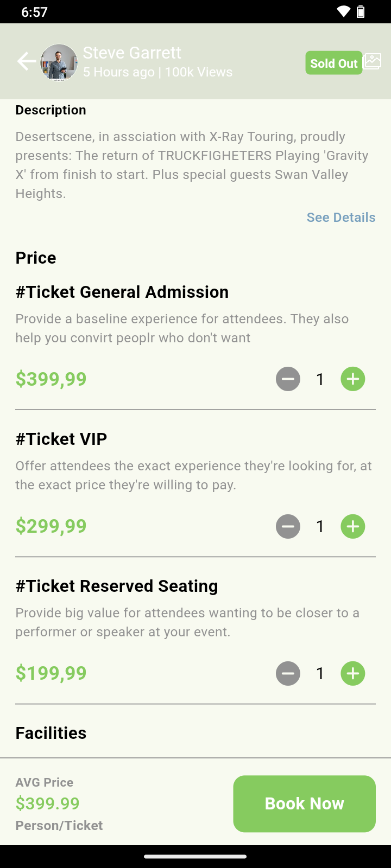Select the #Ticket VIP heading
The height and width of the screenshot is (868, 391).
pos(61,439)
